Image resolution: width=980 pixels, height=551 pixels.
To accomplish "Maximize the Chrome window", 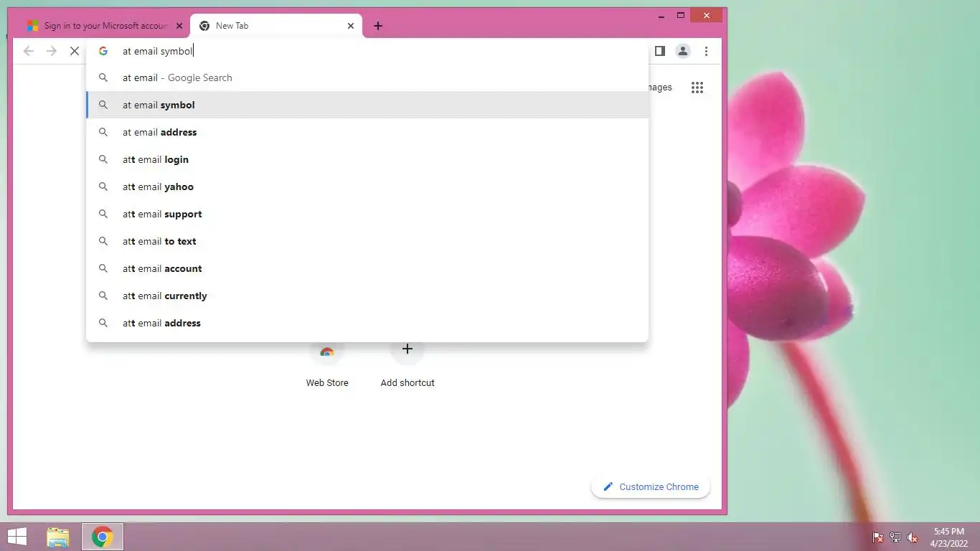I will [681, 15].
